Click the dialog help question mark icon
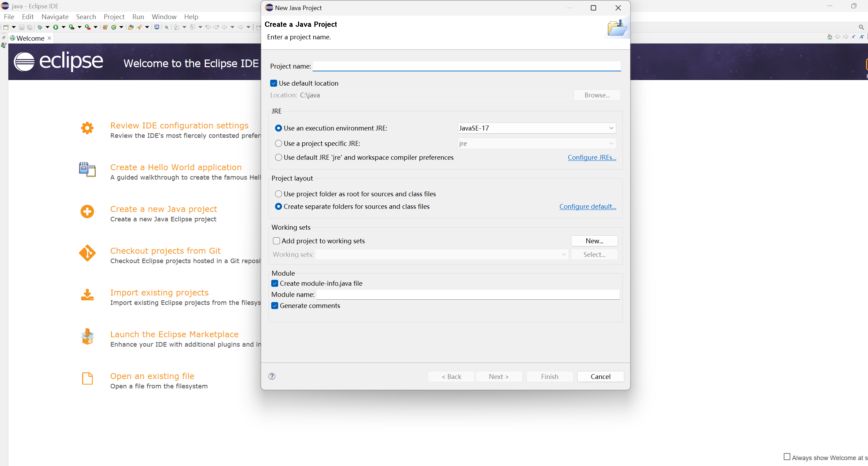This screenshot has width=868, height=466. 272,376
